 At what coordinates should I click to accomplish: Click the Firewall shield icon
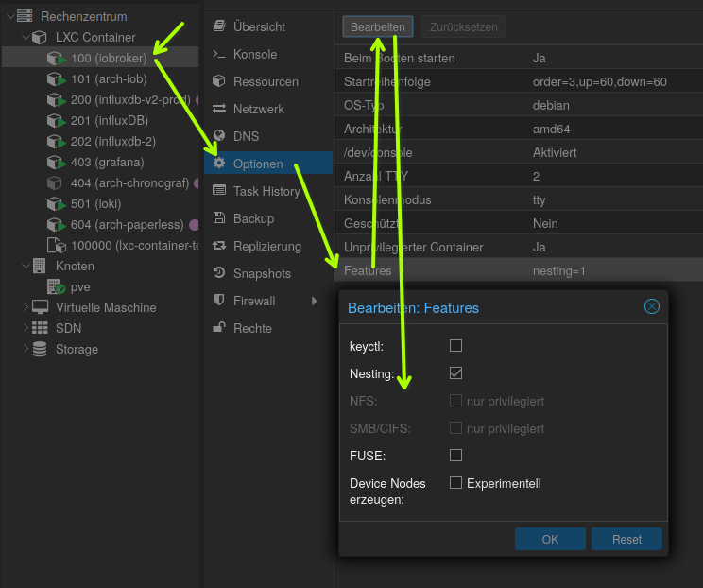(219, 301)
